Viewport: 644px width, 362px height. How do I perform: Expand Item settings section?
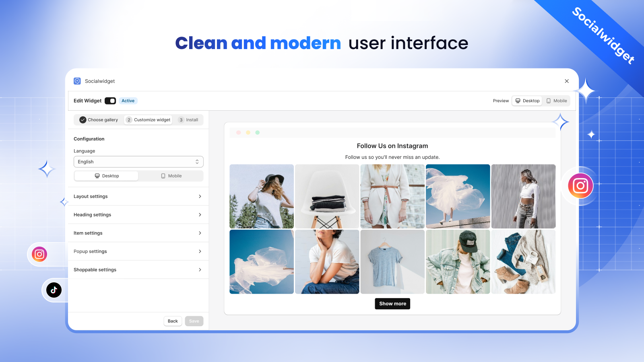(x=138, y=233)
